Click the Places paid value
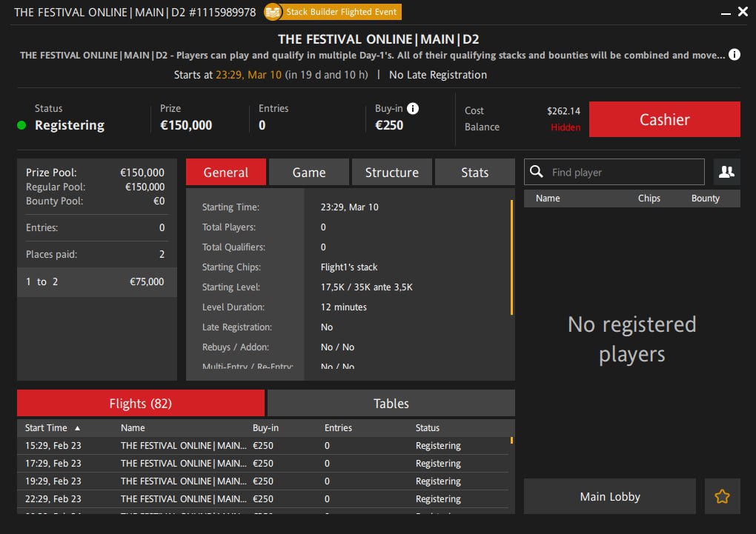Screen dimensions: 756x534 click(162, 255)
